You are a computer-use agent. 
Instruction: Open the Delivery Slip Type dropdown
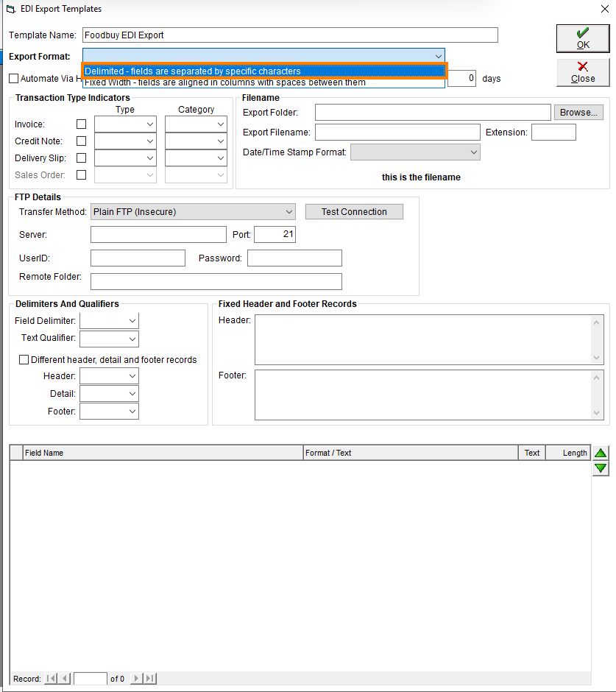125,158
